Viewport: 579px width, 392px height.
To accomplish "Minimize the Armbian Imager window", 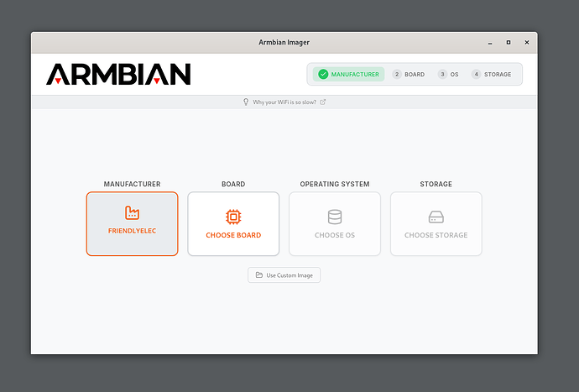I will click(488, 43).
